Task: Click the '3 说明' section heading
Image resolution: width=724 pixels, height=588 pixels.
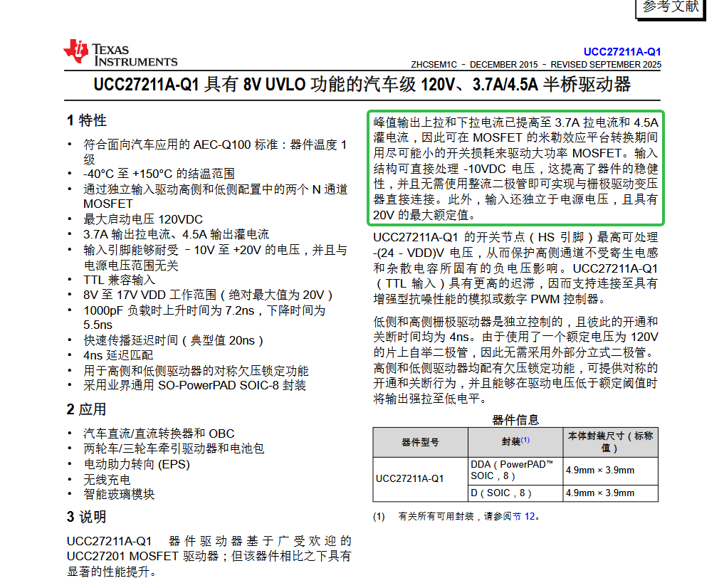Action: [x=86, y=517]
